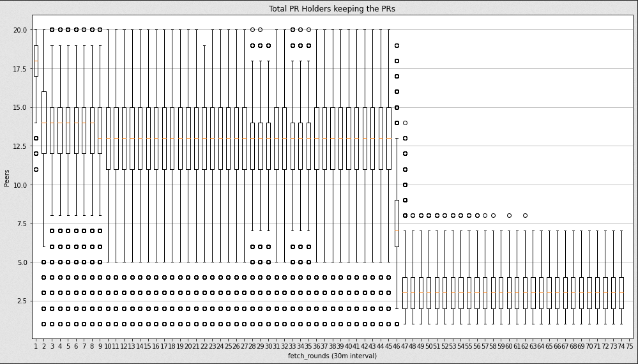Select the y-axis tick label 10.0
The width and height of the screenshot is (638, 364).
[x=20, y=185]
